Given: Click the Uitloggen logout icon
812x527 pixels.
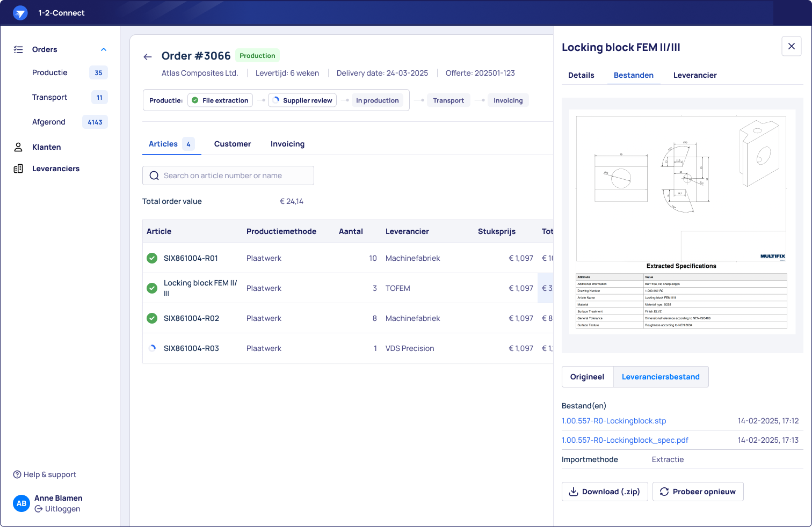Looking at the screenshot, I should click(39, 509).
